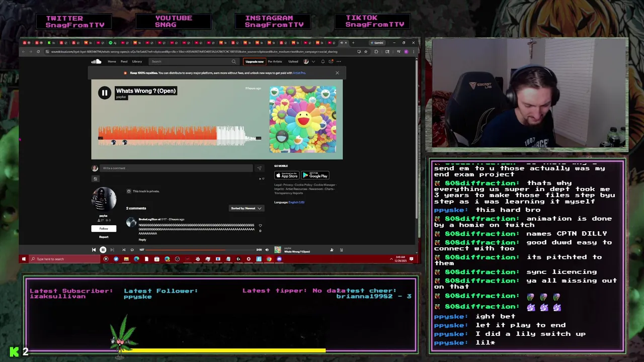Open the small track artwork in player bar

point(278,250)
